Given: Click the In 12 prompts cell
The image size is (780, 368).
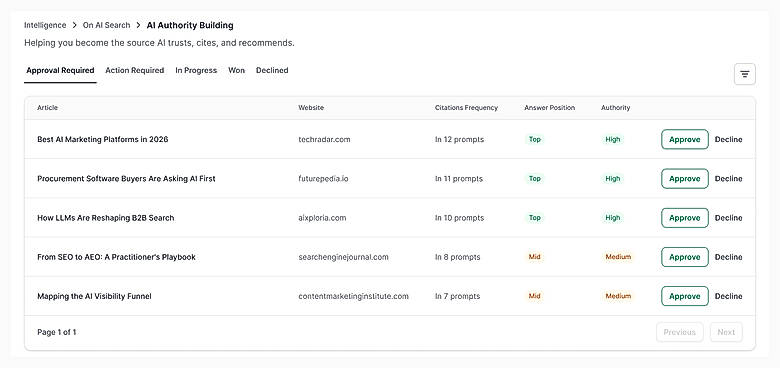Looking at the screenshot, I should point(459,139).
